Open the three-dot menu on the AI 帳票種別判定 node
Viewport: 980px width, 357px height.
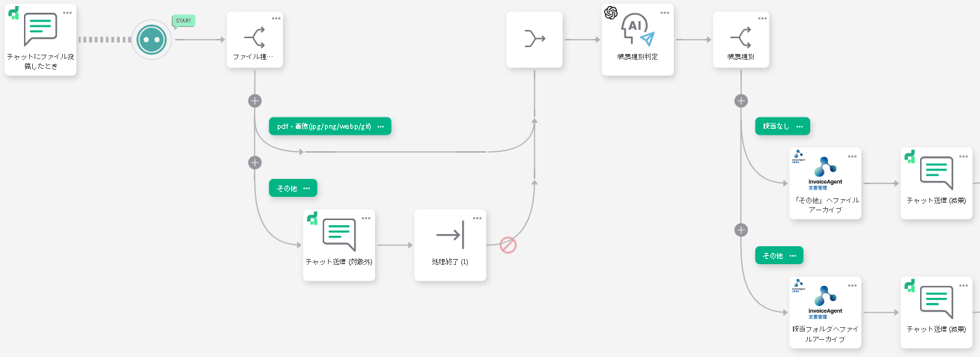point(664,13)
